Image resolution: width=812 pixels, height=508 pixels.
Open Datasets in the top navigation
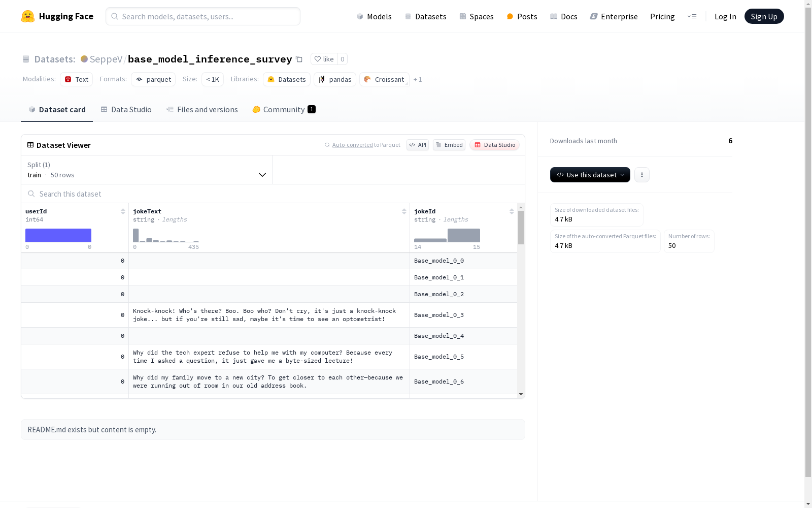point(425,16)
